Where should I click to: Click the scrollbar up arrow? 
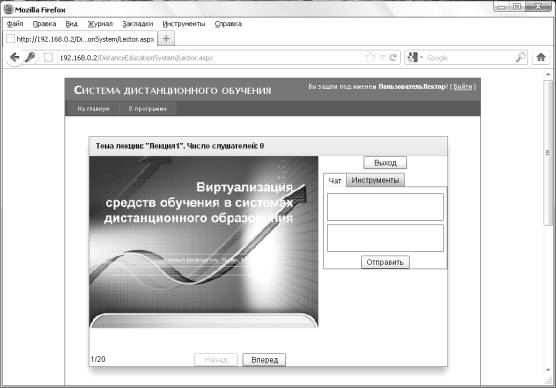pos(548,75)
